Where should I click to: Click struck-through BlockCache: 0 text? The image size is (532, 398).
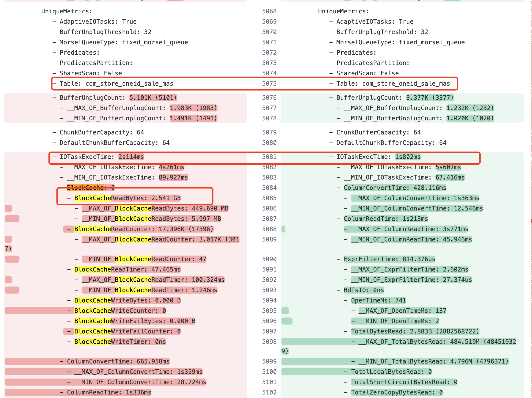coord(91,188)
